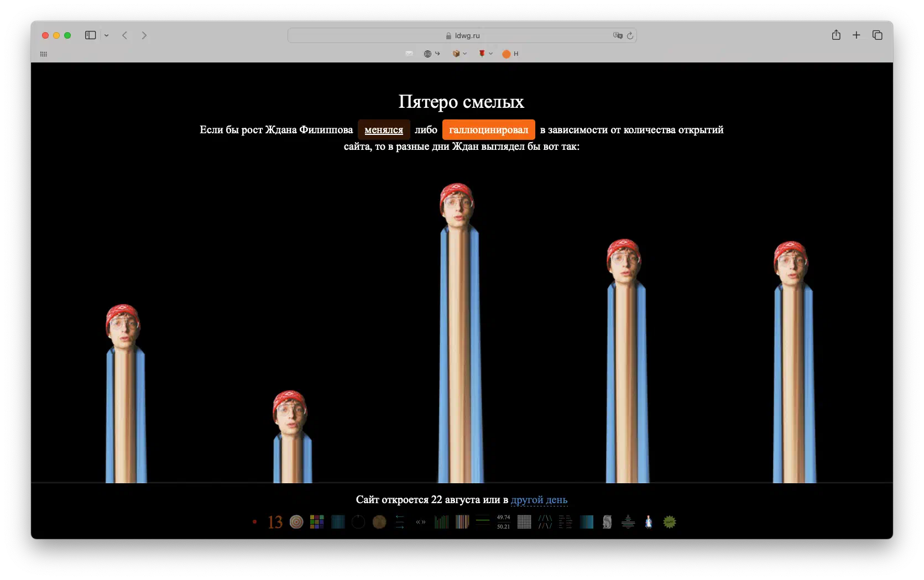The image size is (924, 580).
Task: Select the 'галлюцинировал' option
Action: click(488, 130)
